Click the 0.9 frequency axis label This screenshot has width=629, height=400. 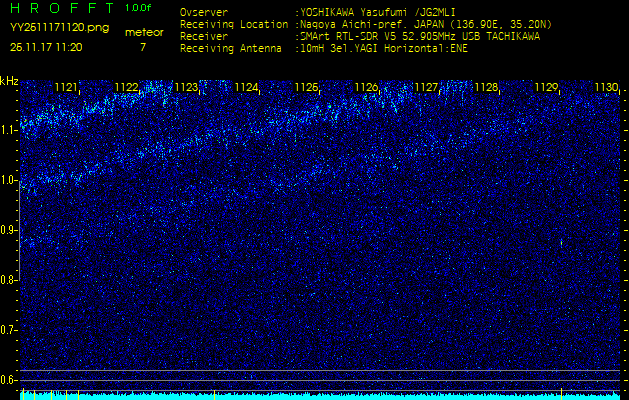[x=9, y=230]
